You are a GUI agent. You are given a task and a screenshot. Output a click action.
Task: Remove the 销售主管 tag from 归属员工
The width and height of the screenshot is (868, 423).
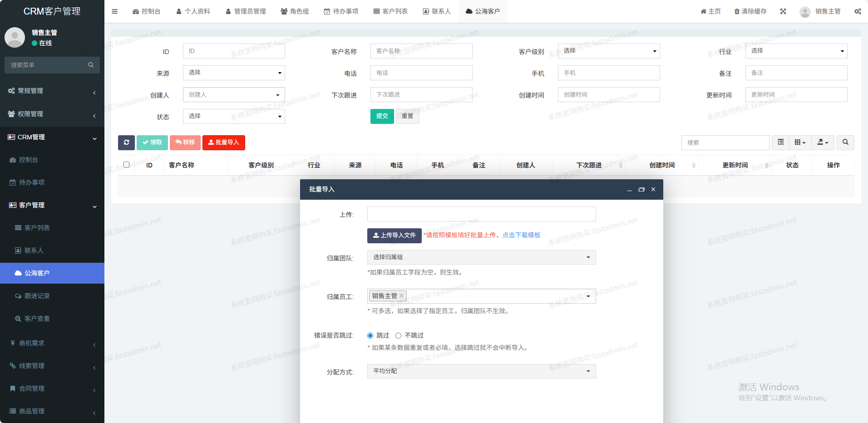(401, 296)
